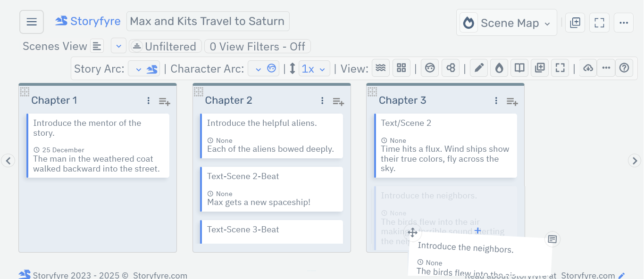Open the Chapter 1 options menu
The image size is (644, 279).
(148, 100)
